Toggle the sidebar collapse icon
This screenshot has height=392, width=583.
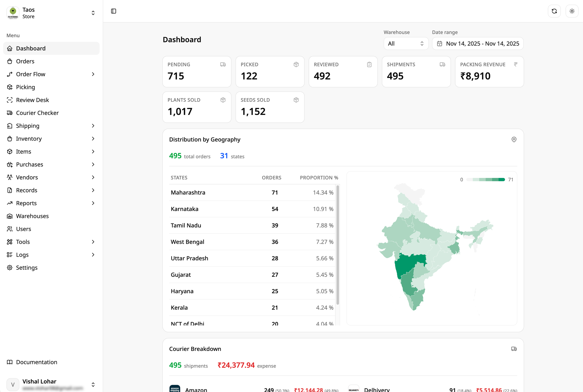coord(113,11)
